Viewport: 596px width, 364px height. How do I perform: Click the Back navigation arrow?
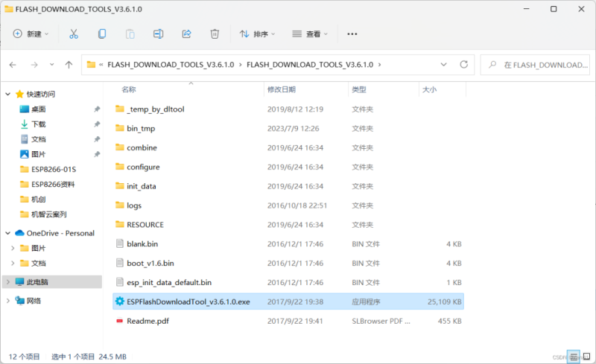pyautogui.click(x=14, y=65)
